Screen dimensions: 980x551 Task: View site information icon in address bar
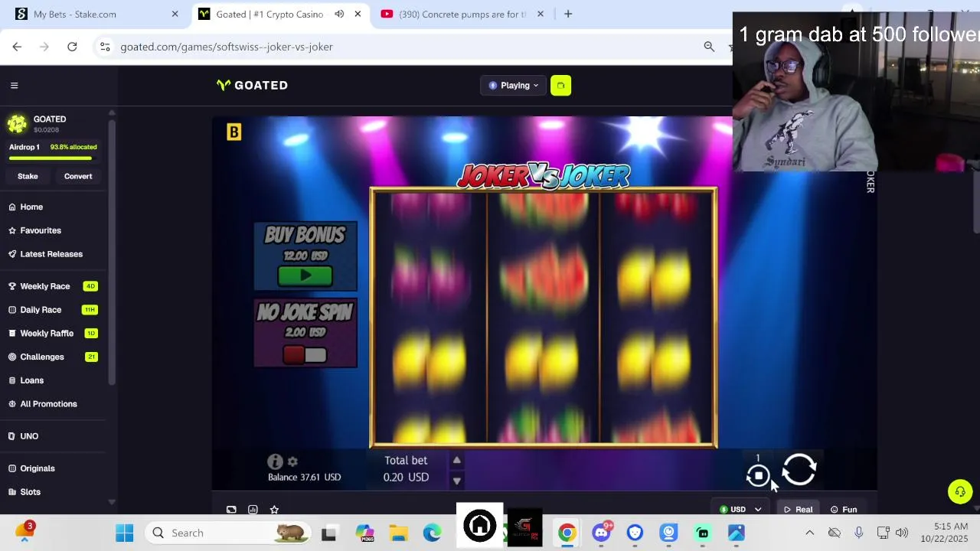coord(105,47)
